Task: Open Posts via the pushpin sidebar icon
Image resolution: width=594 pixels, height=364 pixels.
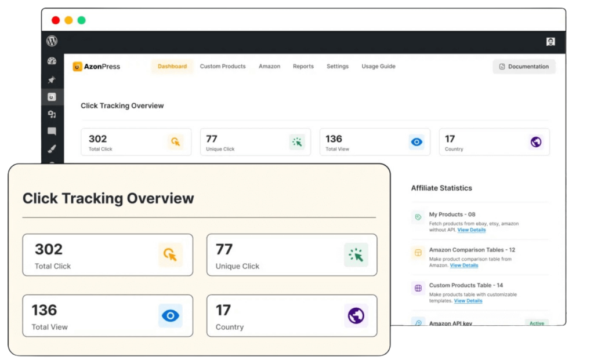Action: tap(52, 80)
